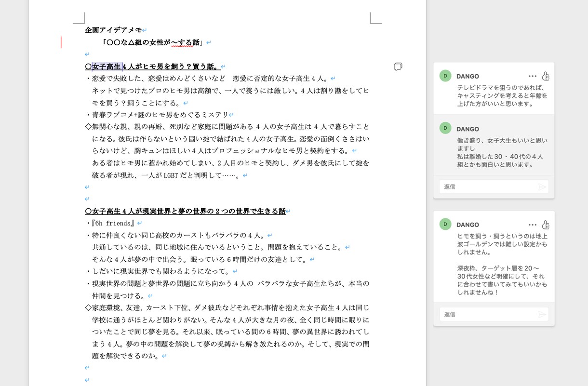Select the comment text テレビドラマを狙うのであれば
Screen dimensions: 588x386
click(x=501, y=88)
